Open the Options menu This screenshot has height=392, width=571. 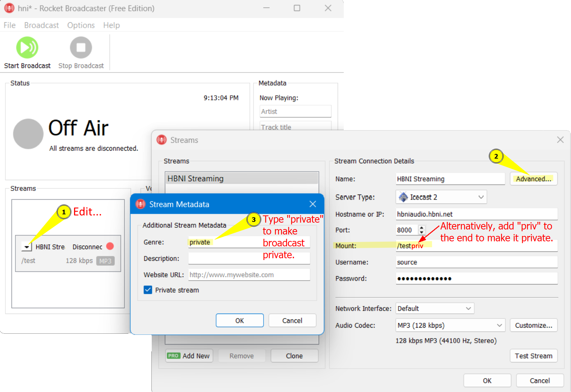[x=81, y=25]
